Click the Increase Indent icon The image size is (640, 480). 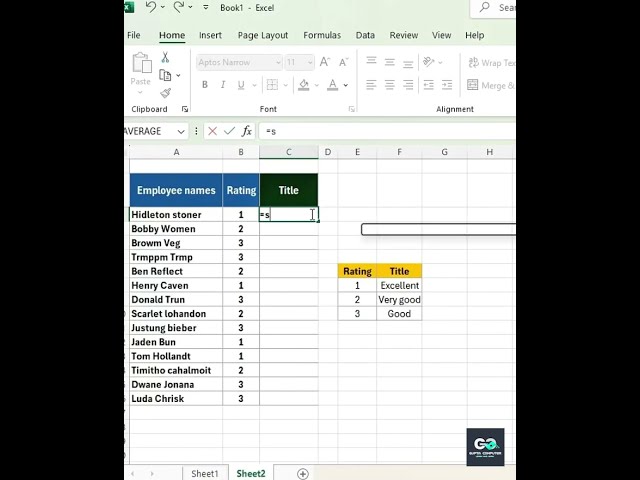447,84
